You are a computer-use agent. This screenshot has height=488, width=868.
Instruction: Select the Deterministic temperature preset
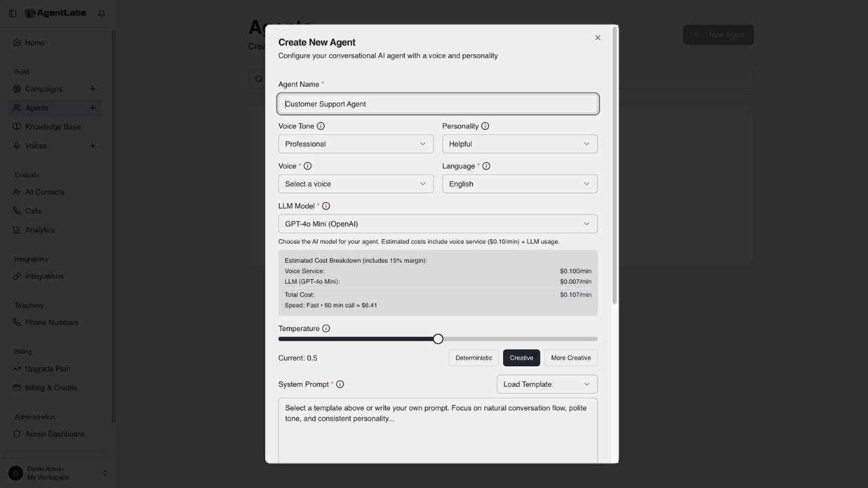pos(473,358)
